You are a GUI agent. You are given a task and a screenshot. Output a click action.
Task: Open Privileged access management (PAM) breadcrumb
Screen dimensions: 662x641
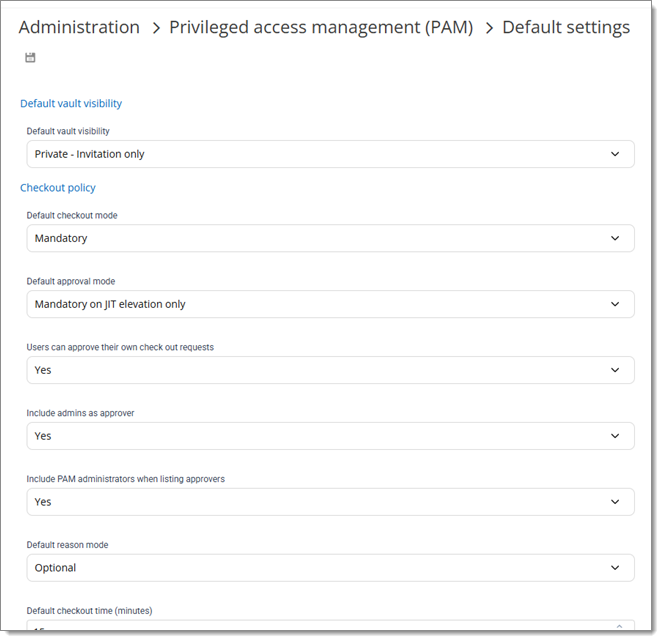(x=321, y=27)
